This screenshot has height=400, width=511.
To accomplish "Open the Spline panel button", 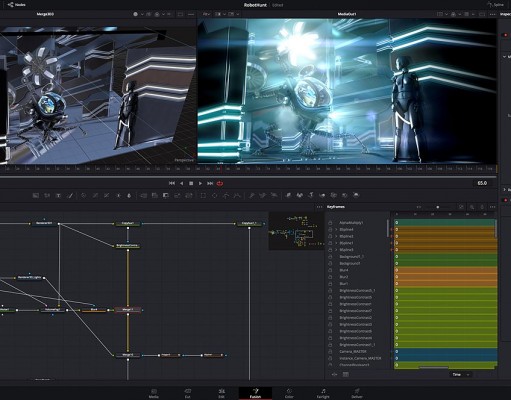I will click(x=496, y=5).
